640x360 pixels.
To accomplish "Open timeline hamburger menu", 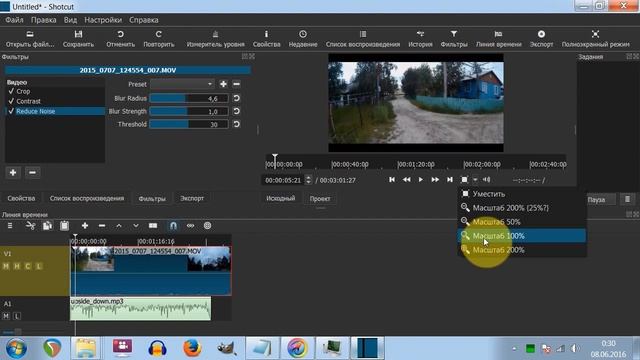I will (x=10, y=226).
